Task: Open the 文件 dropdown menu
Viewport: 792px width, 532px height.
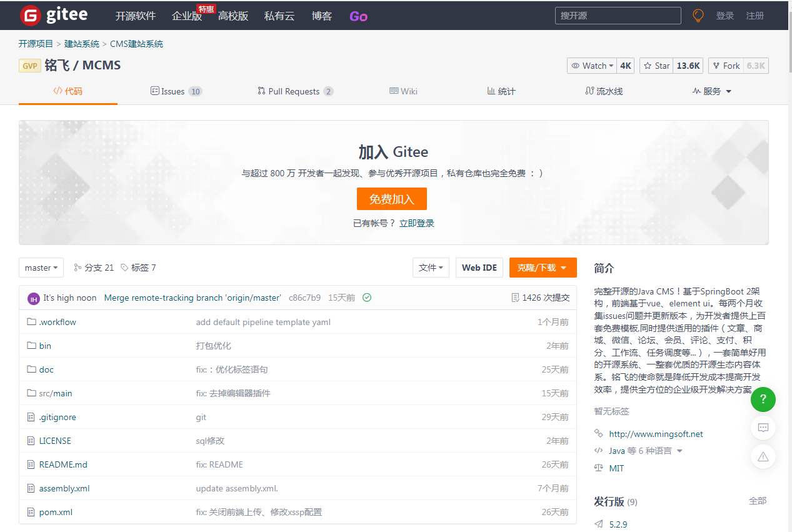Action: [x=431, y=268]
